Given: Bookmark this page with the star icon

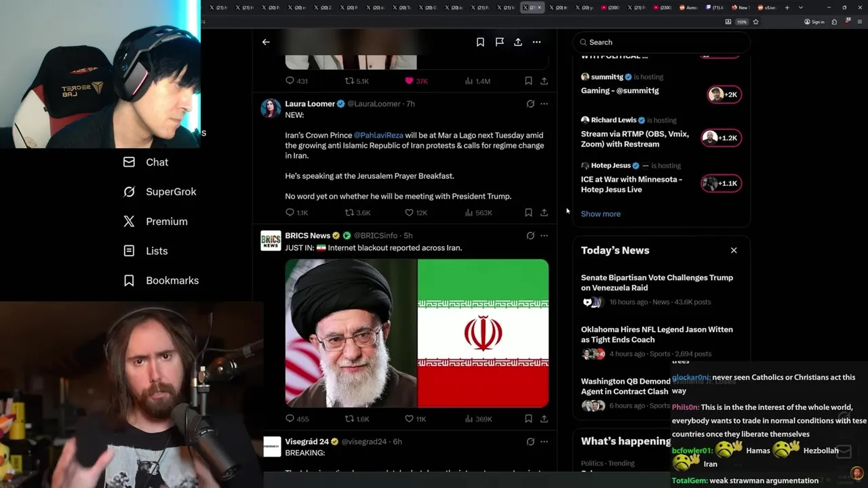Looking at the screenshot, I should 755,22.
